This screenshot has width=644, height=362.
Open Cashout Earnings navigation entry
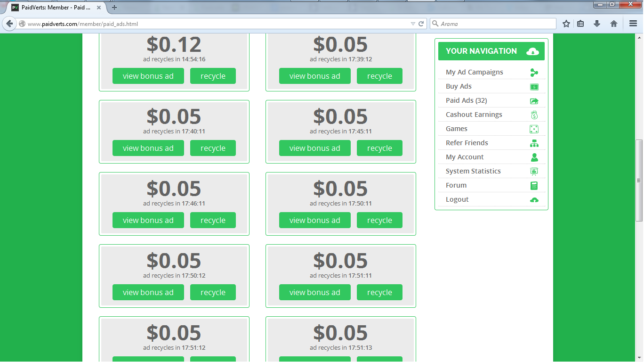click(474, 115)
